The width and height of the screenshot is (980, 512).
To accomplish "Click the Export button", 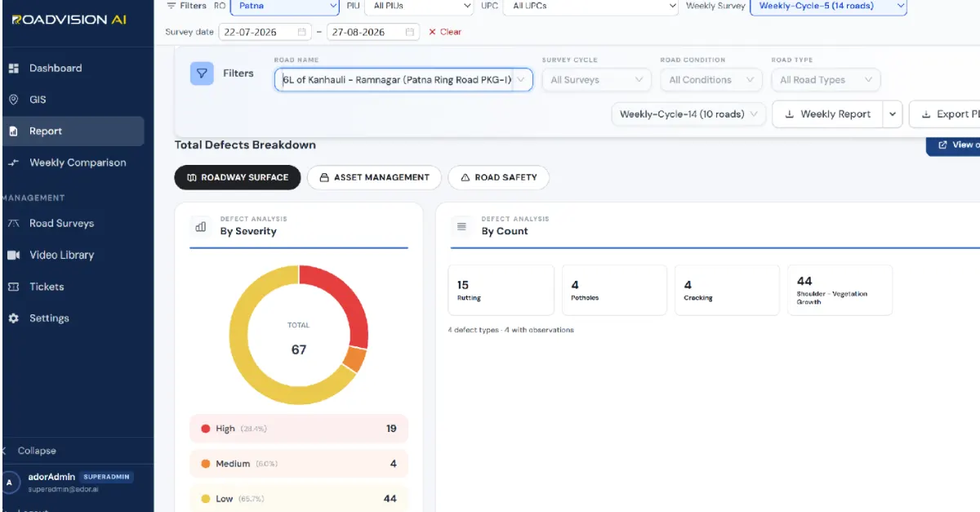I will pos(946,114).
